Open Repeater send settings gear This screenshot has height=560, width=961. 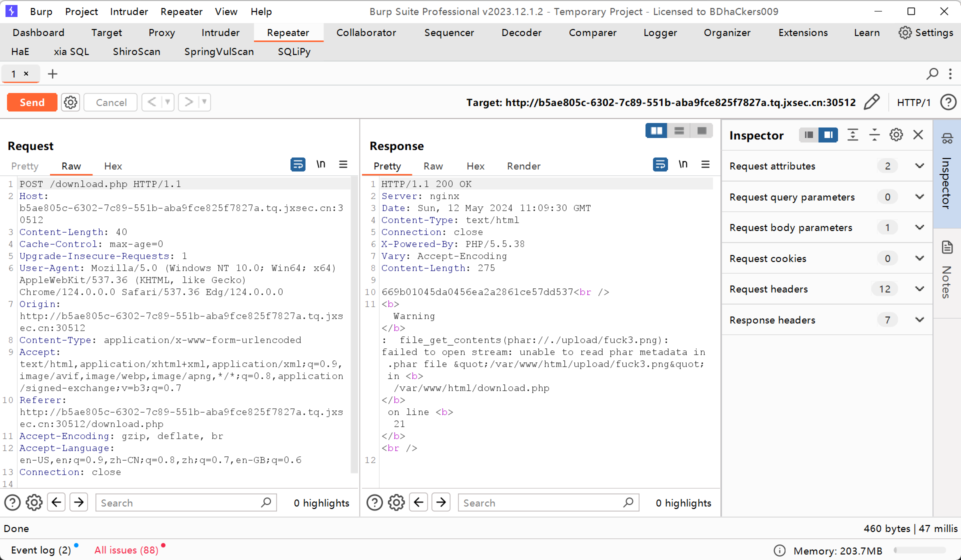point(70,102)
